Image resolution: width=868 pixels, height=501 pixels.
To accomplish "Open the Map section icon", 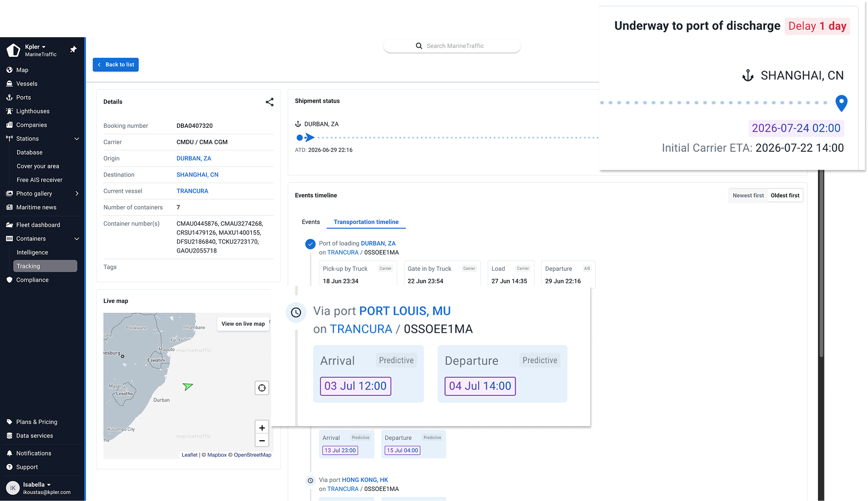I will tap(9, 70).
